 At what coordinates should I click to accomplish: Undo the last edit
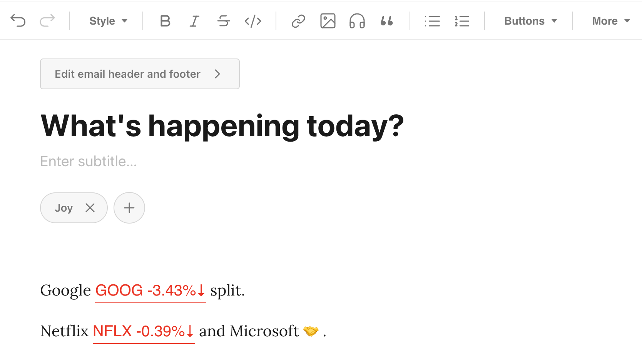[18, 21]
